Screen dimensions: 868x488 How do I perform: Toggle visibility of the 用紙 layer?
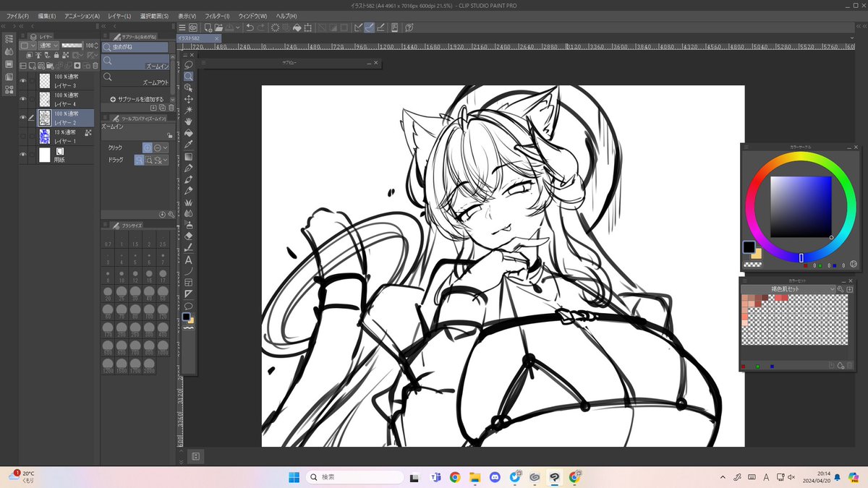(24, 153)
